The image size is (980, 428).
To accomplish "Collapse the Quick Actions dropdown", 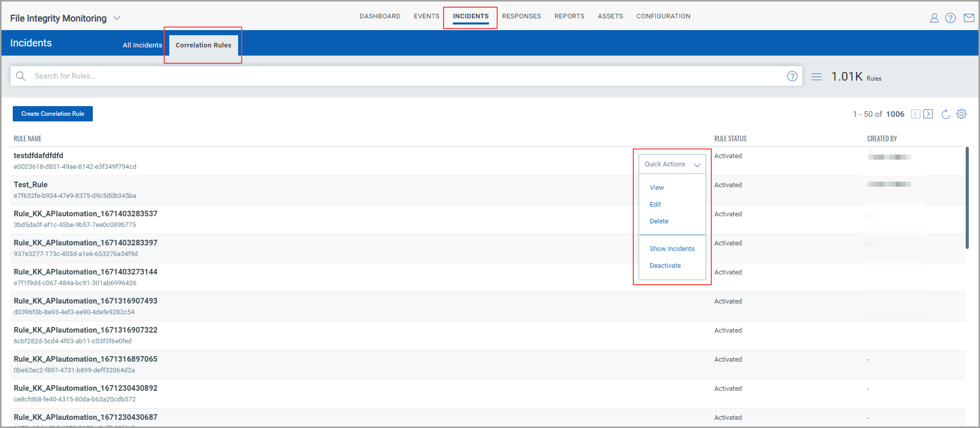I will [x=672, y=164].
